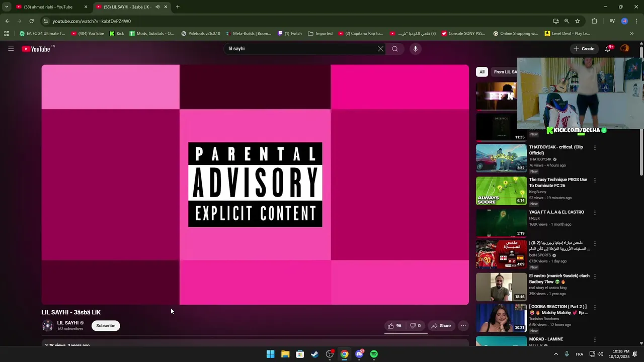644x362 pixels.
Task: Open LIL SAYHI channel avatar
Action: point(47,326)
